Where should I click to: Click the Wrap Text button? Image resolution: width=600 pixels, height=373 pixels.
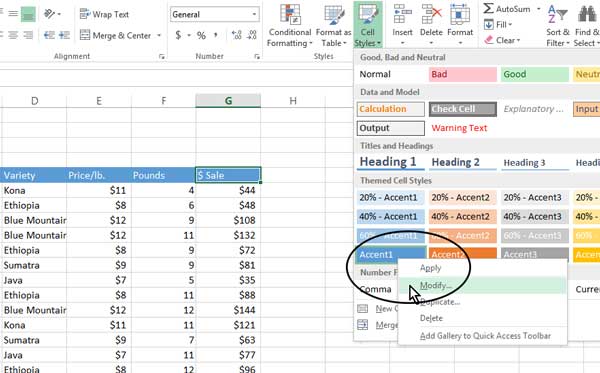pos(104,15)
